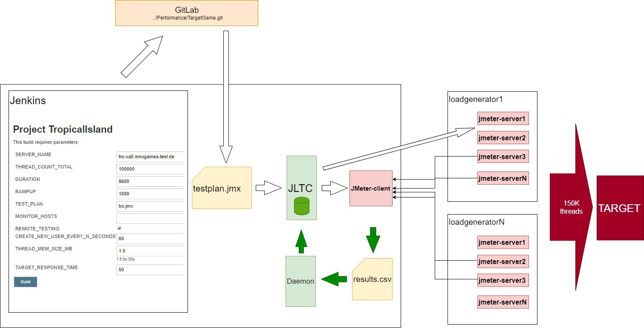Click the SERVER_NAME parameter label
Viewport: 644px width, 328px height.
pyautogui.click(x=33, y=154)
